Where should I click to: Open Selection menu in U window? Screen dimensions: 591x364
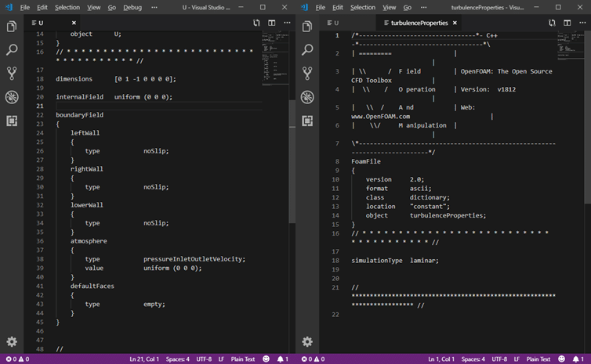point(67,7)
